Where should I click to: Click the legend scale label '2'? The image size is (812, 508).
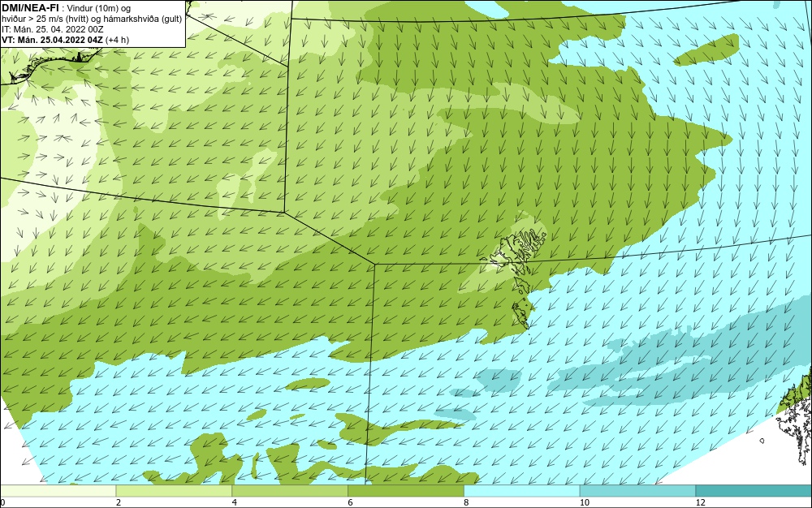118,503
